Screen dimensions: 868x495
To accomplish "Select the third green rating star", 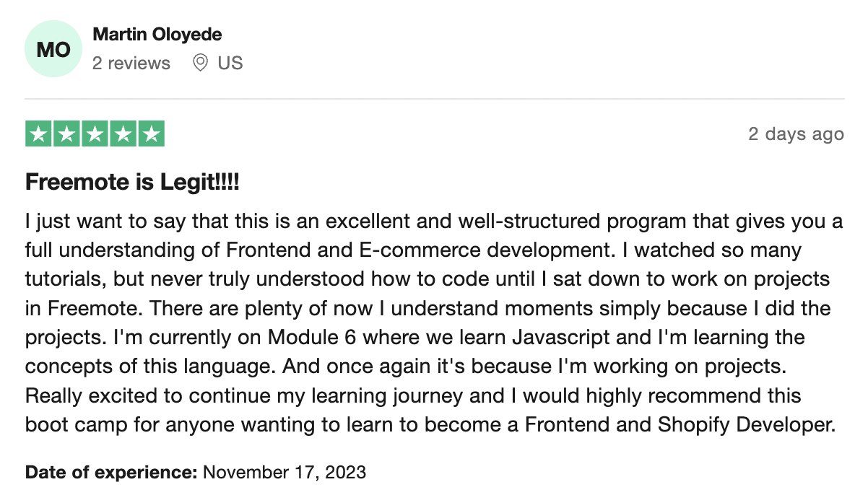I will click(x=95, y=134).
